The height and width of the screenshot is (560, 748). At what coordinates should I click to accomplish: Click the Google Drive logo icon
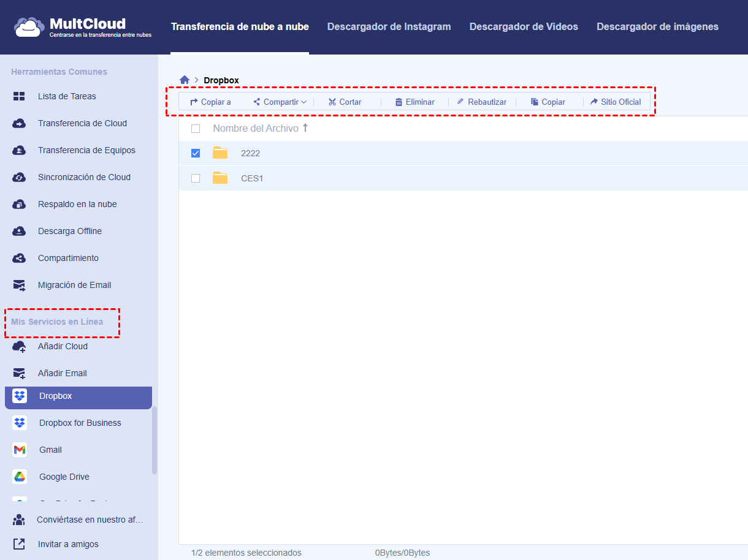pos(20,477)
